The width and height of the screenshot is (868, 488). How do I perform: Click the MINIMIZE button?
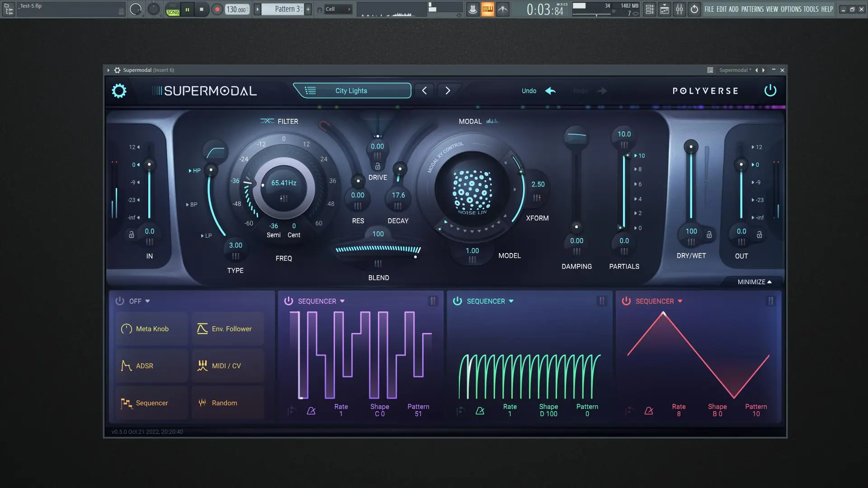tap(754, 282)
